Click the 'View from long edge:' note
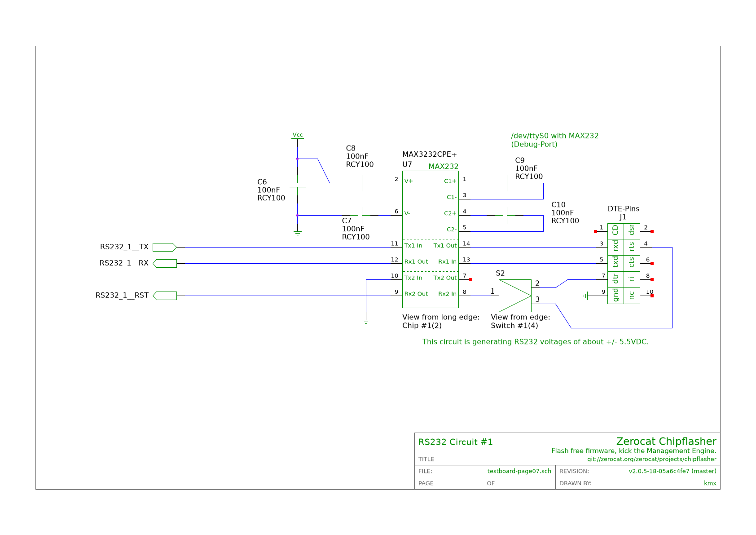This screenshot has height=535, width=756. coord(441,317)
